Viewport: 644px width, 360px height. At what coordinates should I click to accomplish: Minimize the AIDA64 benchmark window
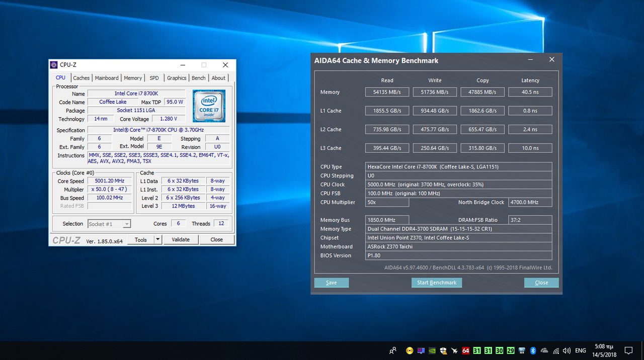tap(530, 60)
